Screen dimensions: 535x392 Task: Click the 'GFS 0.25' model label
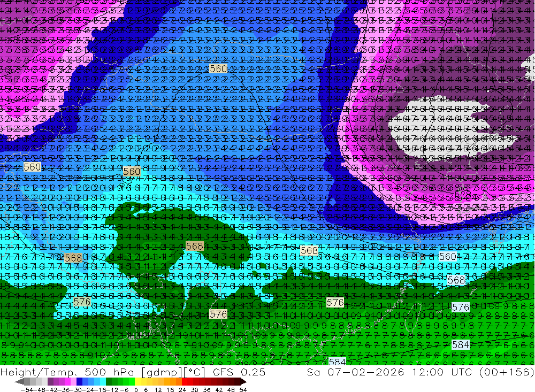(239, 372)
